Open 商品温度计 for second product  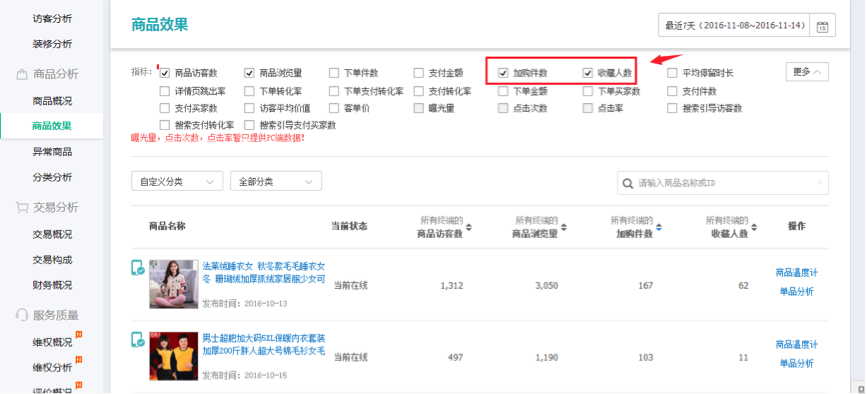tap(796, 344)
